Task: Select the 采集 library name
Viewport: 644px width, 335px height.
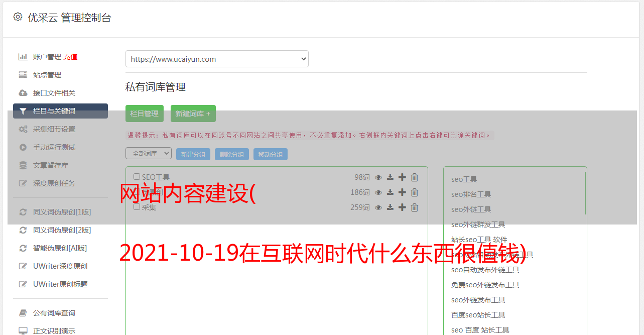Action: (x=149, y=207)
